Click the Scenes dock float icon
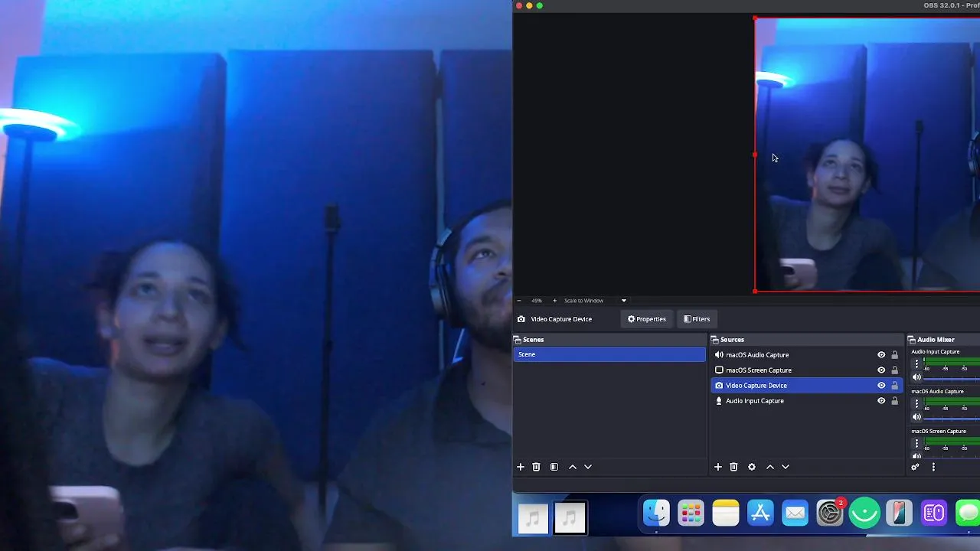The height and width of the screenshot is (551, 980). click(x=518, y=340)
